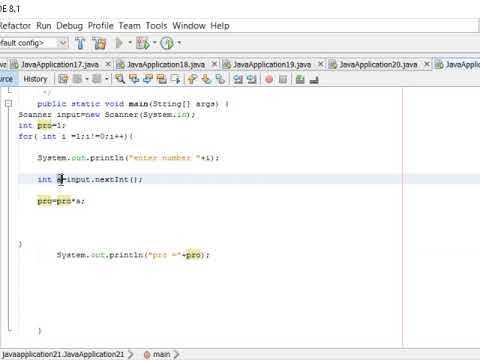Screen dimensions: 480x360
Task: Jump to Last Edit location icon
Action: pos(63,79)
